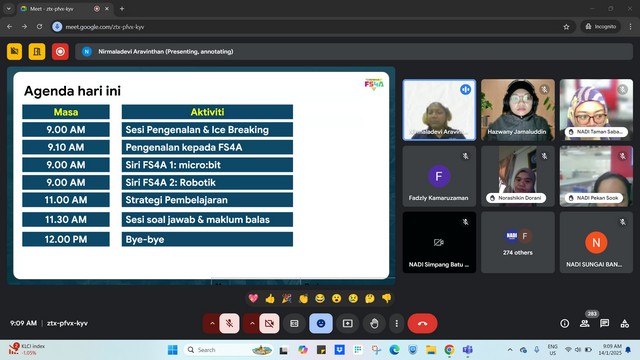Raise hand in the meeting
Image resolution: width=640 pixels, height=360 pixels.
374,323
